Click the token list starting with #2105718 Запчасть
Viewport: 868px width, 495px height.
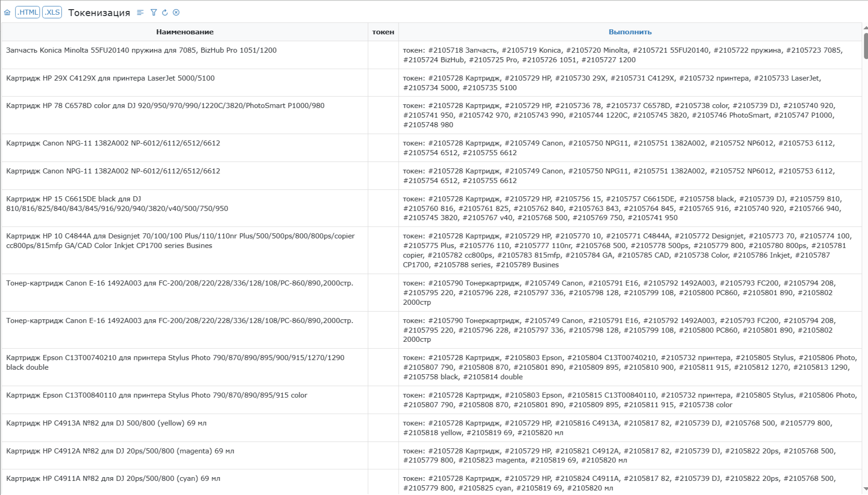coord(622,55)
